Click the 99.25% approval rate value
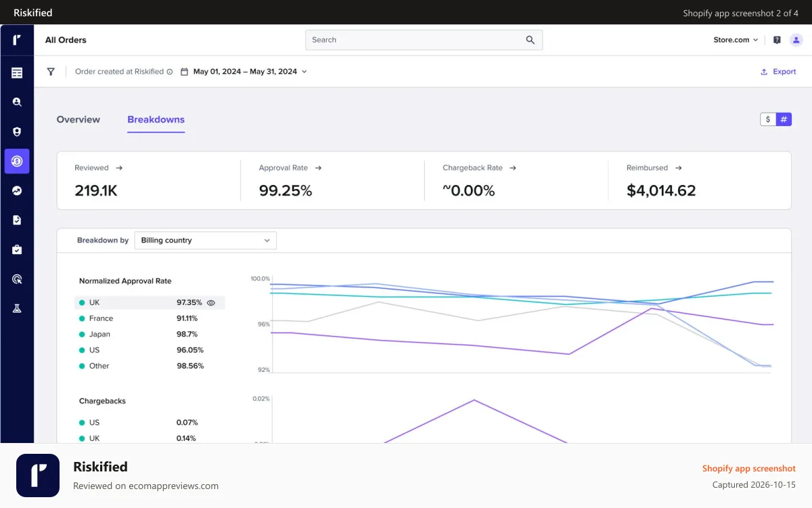 pos(286,191)
